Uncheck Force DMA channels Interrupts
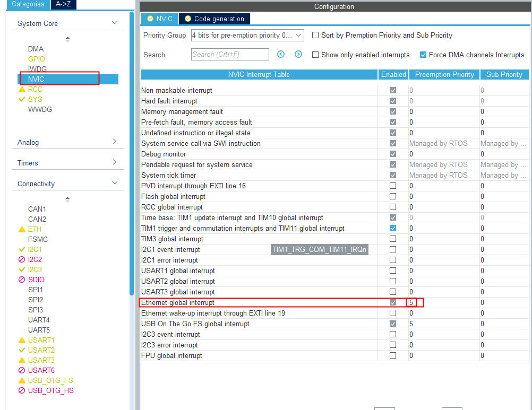Screen dimensions: 532x410 point(423,55)
